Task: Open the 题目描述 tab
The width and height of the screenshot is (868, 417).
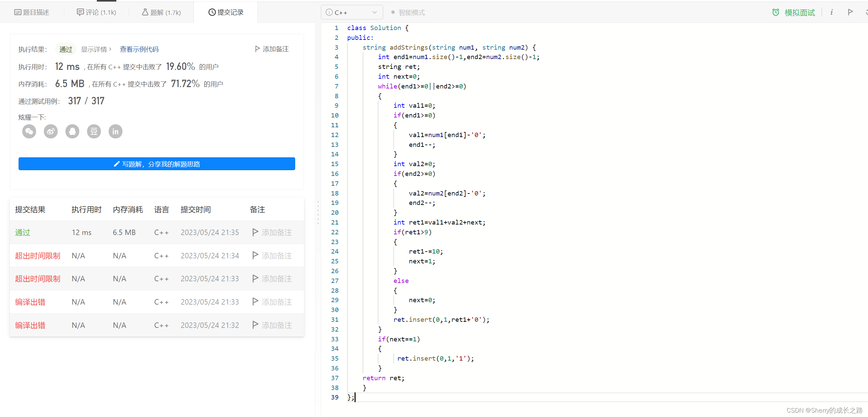Action: 32,12
